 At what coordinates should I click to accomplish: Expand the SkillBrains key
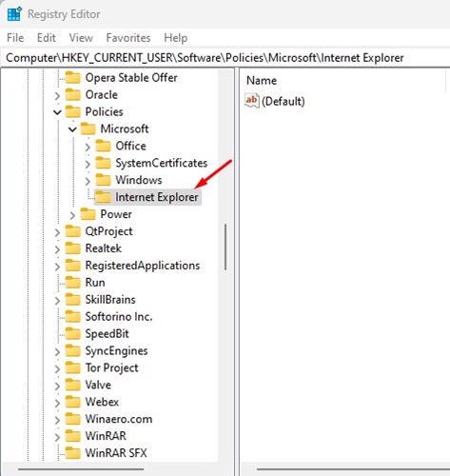click(x=57, y=301)
